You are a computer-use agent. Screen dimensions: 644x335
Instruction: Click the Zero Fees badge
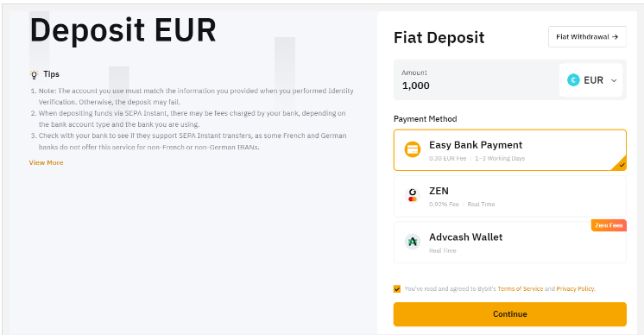609,225
